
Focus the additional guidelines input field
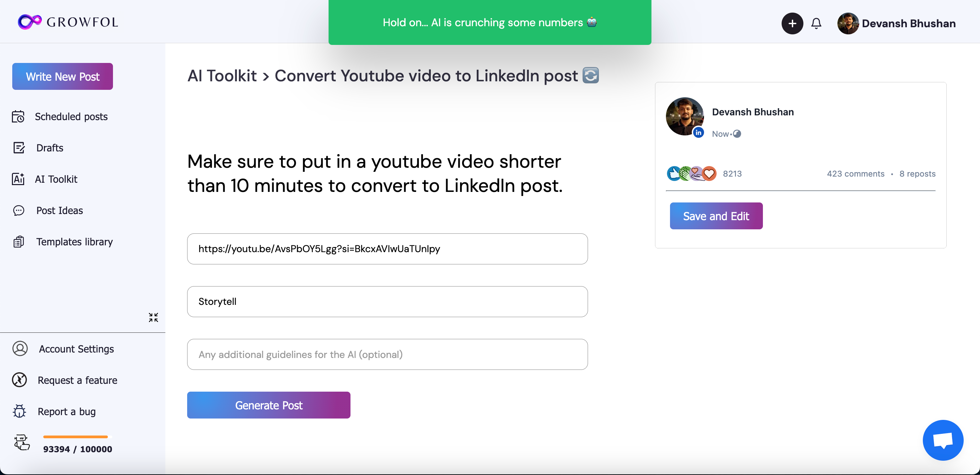pyautogui.click(x=387, y=355)
